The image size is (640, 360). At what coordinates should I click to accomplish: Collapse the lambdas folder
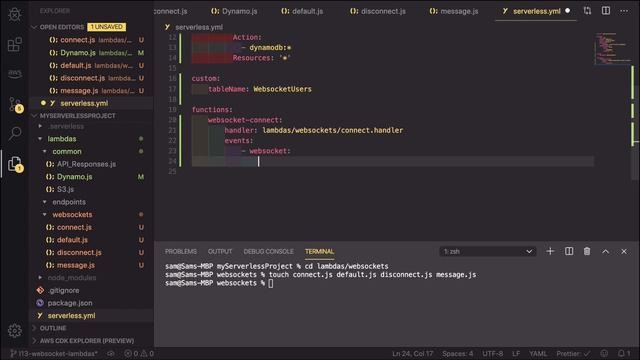62,139
